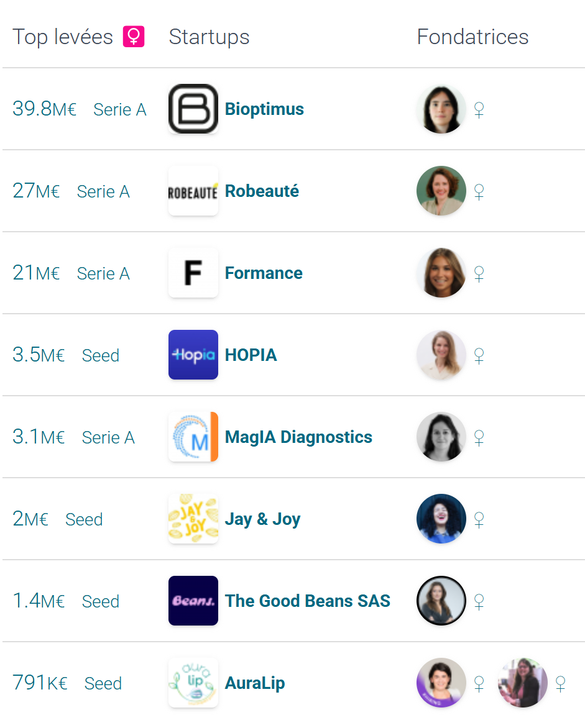
Task: Open the Jay & Joy founder's profile picture
Action: pyautogui.click(x=441, y=519)
